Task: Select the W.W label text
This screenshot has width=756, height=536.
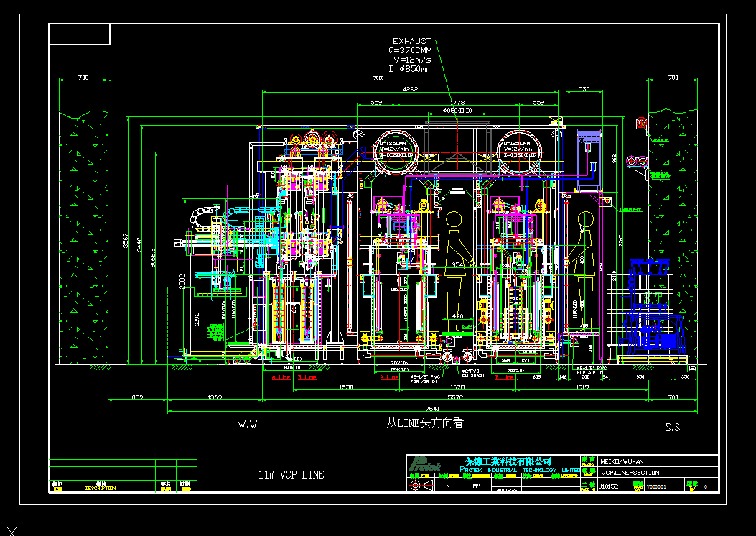Action: (248, 425)
